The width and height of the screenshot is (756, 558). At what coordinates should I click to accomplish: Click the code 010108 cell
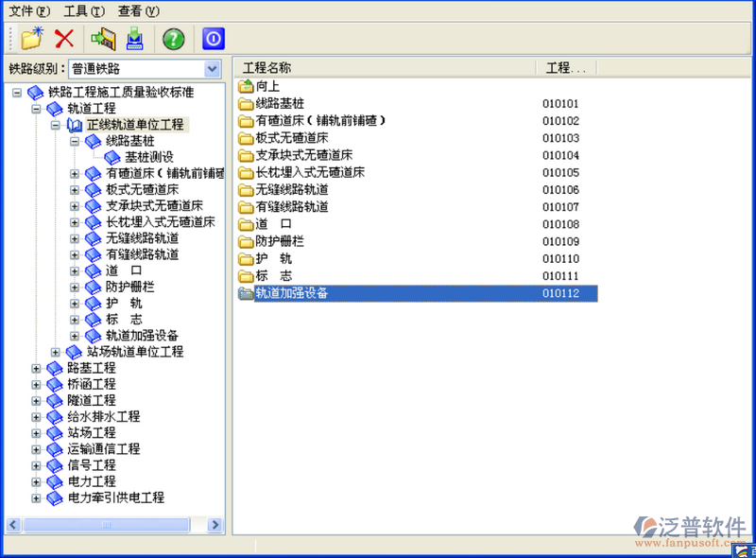pyautogui.click(x=560, y=224)
